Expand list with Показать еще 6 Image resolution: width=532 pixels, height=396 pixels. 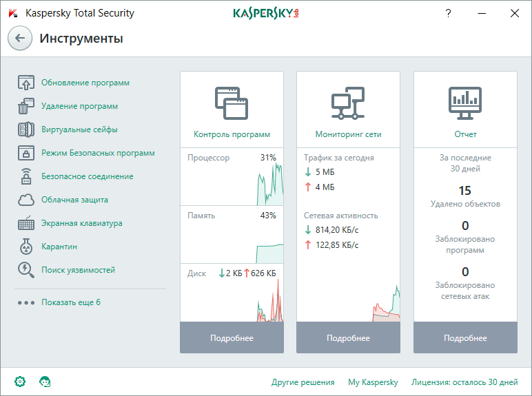[71, 302]
